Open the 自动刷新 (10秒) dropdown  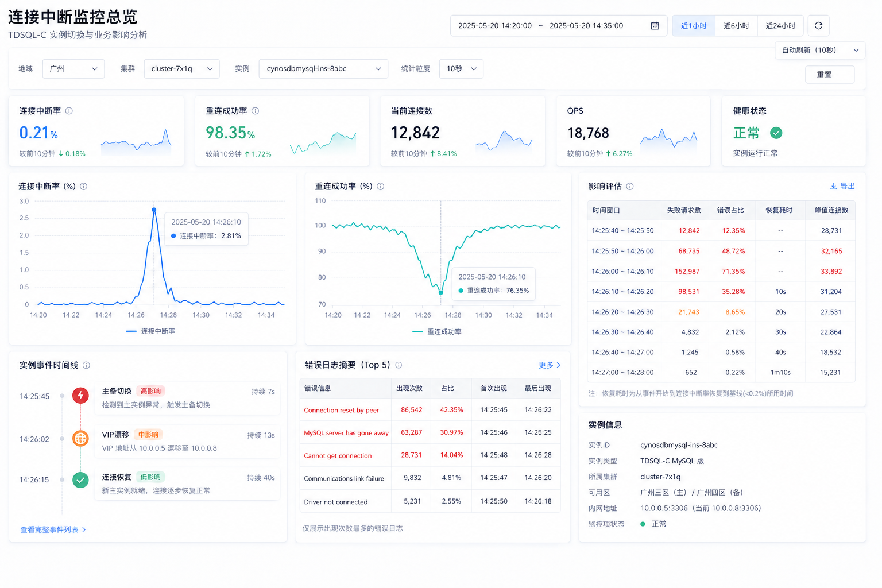click(820, 51)
